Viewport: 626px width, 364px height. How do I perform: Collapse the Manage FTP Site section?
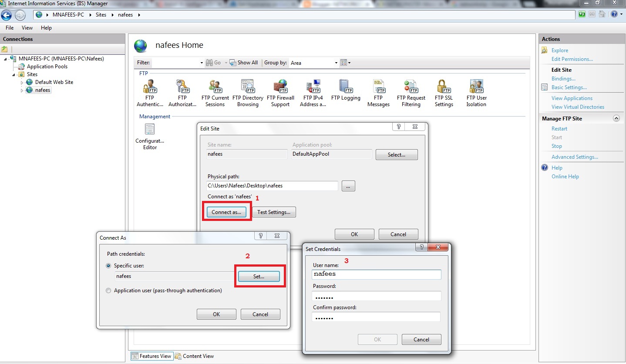[x=616, y=118]
